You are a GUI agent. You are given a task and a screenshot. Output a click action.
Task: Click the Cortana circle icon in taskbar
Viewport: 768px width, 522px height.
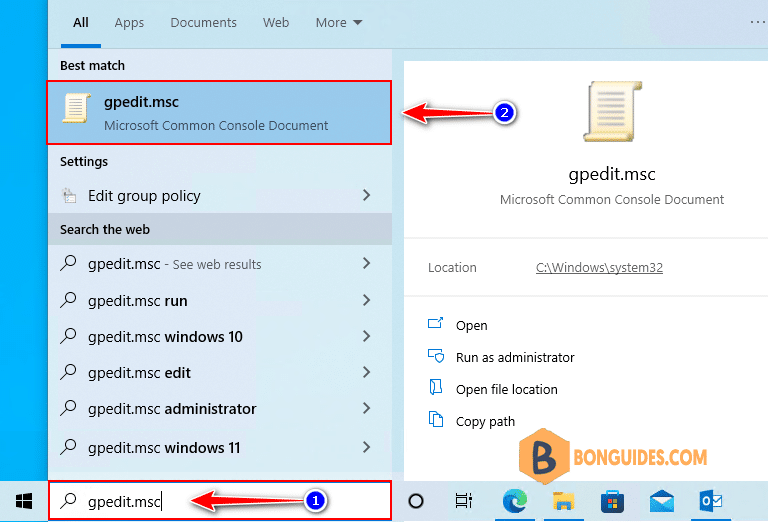click(416, 501)
